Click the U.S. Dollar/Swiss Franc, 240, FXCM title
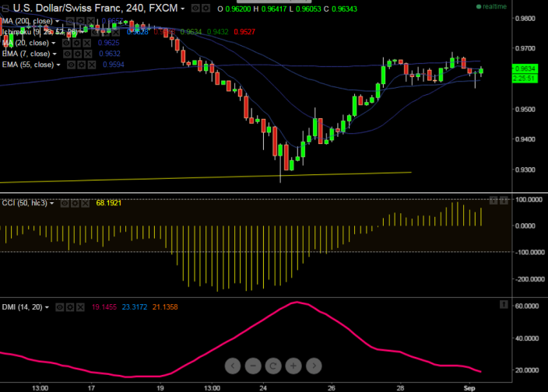 [95, 9]
